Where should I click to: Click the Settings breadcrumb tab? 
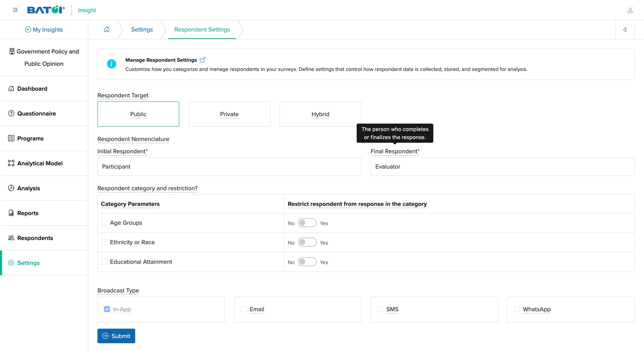click(x=142, y=30)
